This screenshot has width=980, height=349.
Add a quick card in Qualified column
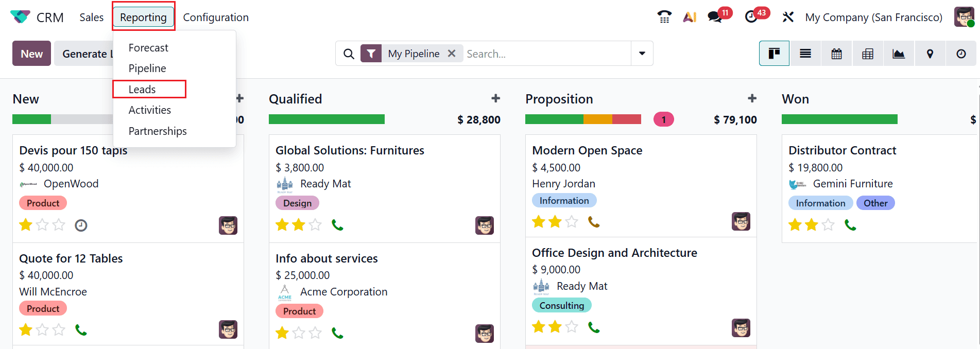[495, 98]
